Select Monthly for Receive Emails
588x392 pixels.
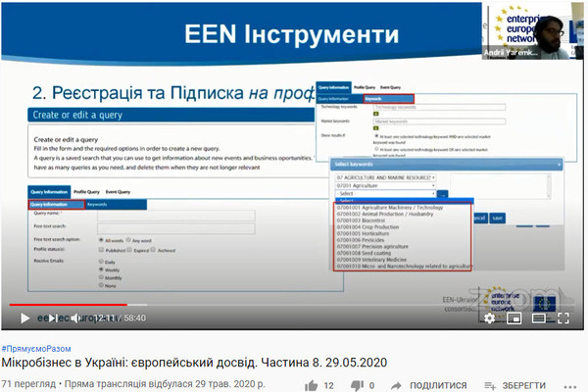(x=101, y=277)
